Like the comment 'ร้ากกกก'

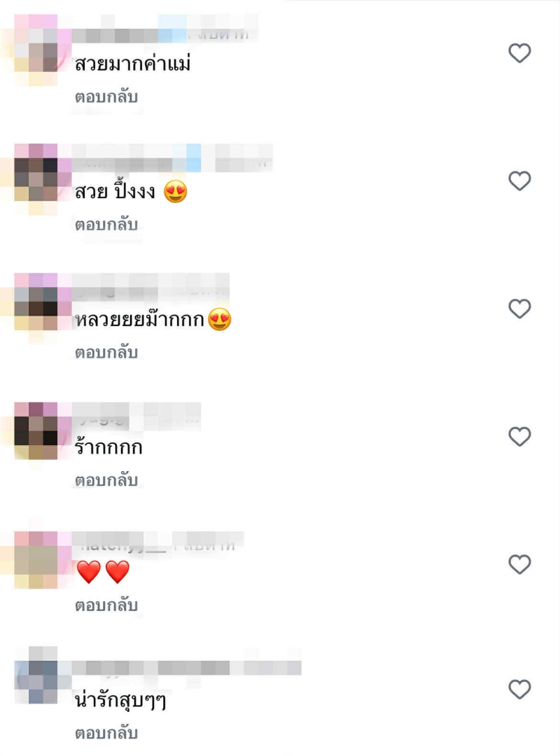[x=519, y=436]
